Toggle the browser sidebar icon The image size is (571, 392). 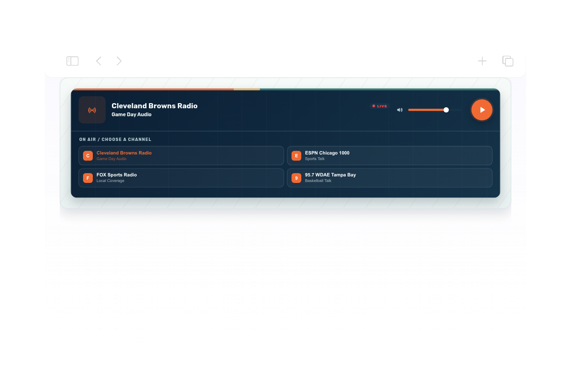click(72, 61)
